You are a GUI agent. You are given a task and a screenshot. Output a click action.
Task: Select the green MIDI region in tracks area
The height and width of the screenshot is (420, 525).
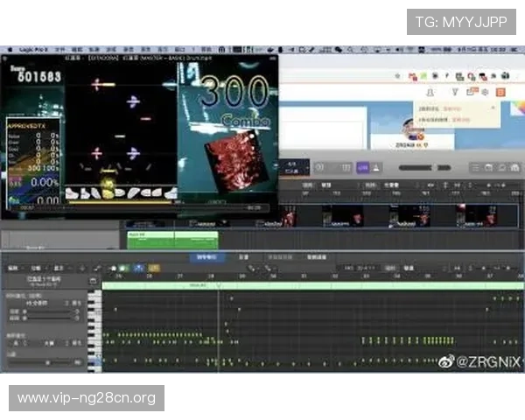[150, 239]
